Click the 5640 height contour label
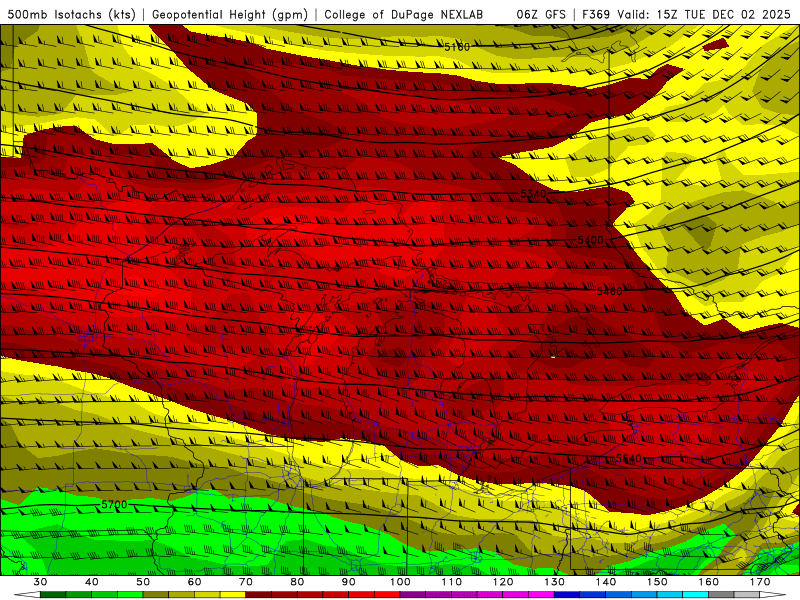Screen dimensions: 800x600 (x=629, y=458)
